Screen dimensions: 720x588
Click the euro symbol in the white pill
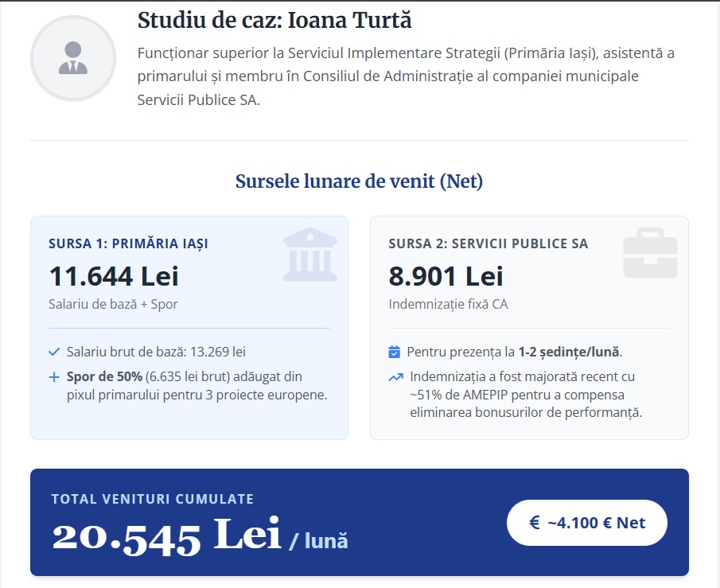pyautogui.click(x=535, y=523)
